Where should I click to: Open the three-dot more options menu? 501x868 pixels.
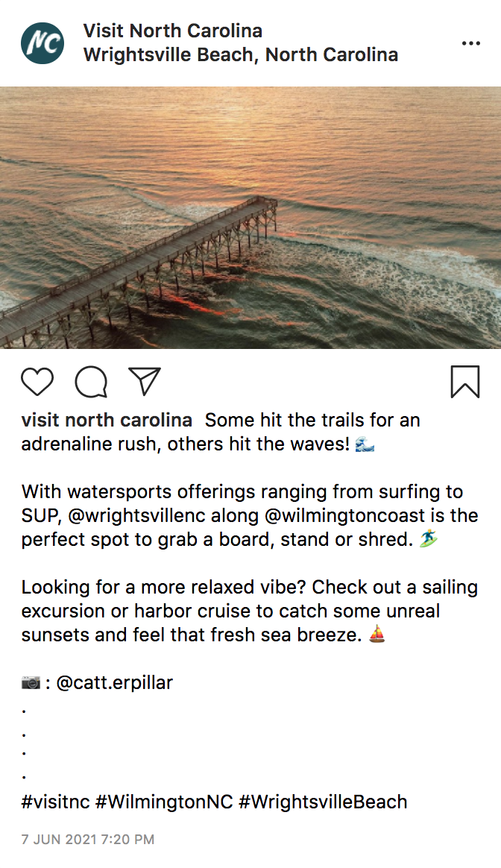coord(471,44)
